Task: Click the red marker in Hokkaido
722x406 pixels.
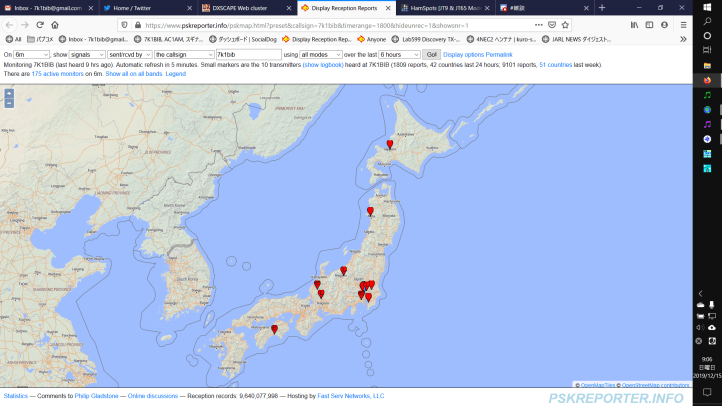Action: (390, 145)
